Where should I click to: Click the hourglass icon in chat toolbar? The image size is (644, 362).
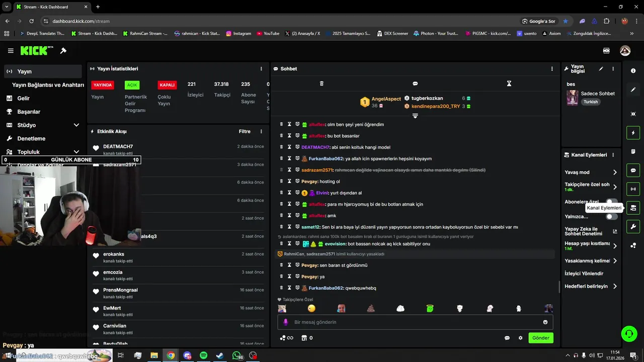click(509, 83)
